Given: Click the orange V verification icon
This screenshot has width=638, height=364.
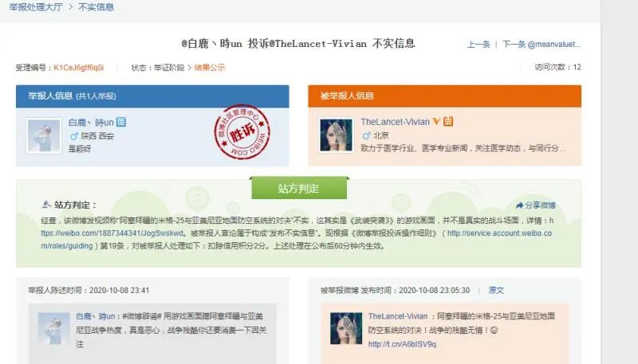Looking at the screenshot, I should [x=436, y=121].
